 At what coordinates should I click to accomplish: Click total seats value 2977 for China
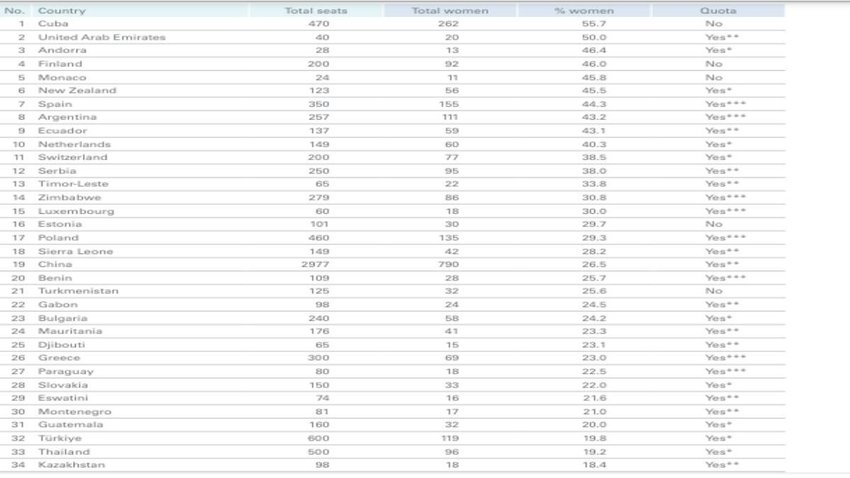(x=315, y=263)
